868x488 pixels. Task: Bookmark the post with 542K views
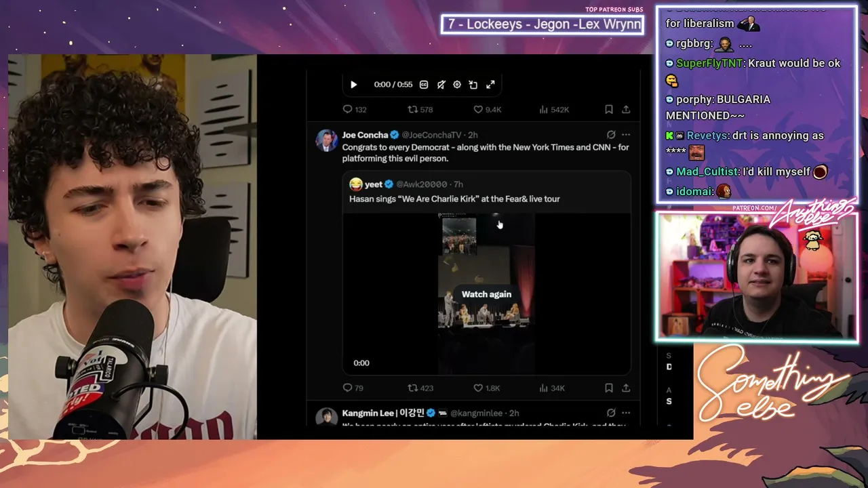609,109
